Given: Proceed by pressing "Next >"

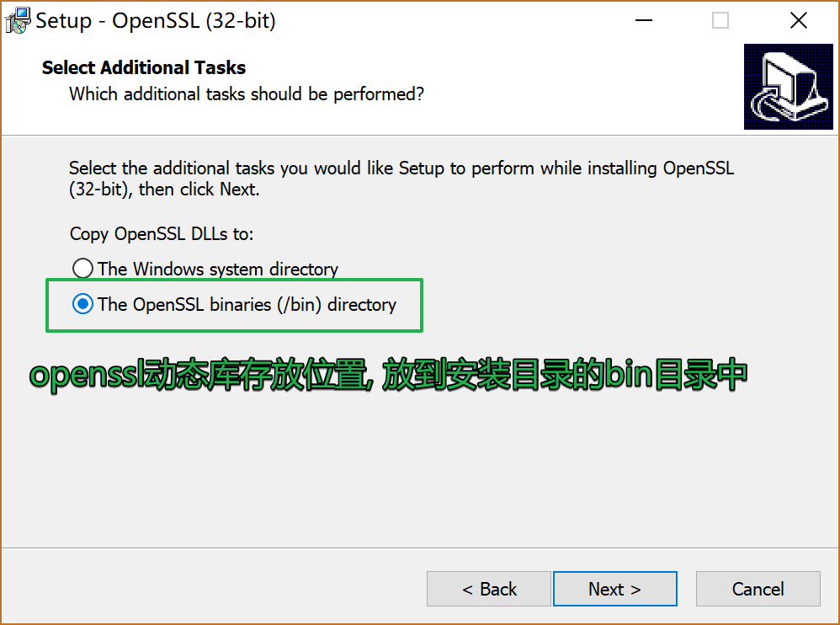Looking at the screenshot, I should tap(614, 589).
